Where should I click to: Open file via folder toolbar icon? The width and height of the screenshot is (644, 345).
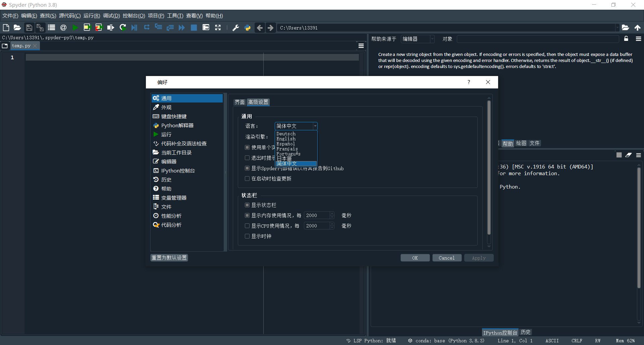pyautogui.click(x=17, y=27)
